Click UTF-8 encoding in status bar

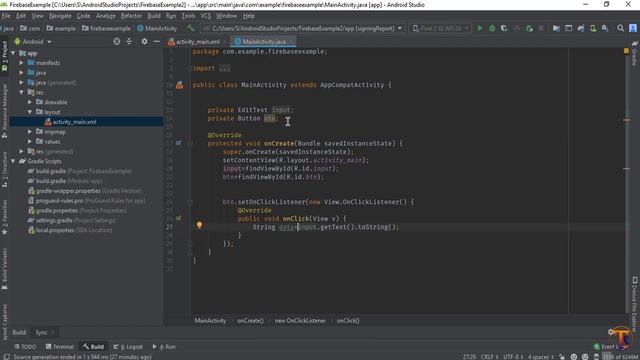(513, 357)
